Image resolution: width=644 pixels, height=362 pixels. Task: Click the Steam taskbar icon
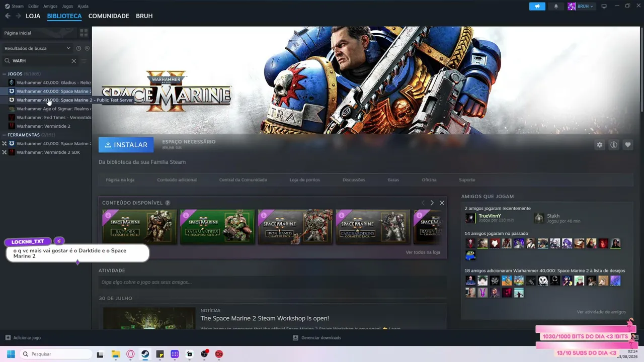(145, 354)
